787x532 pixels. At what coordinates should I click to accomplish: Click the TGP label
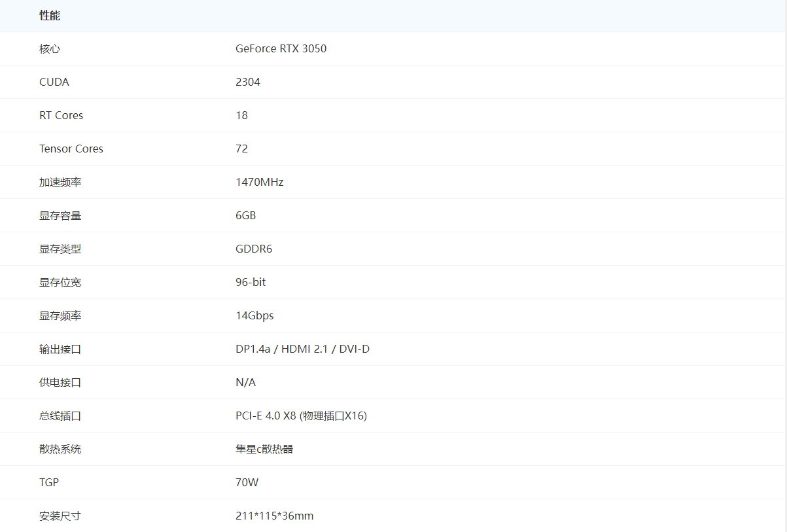tap(49, 483)
